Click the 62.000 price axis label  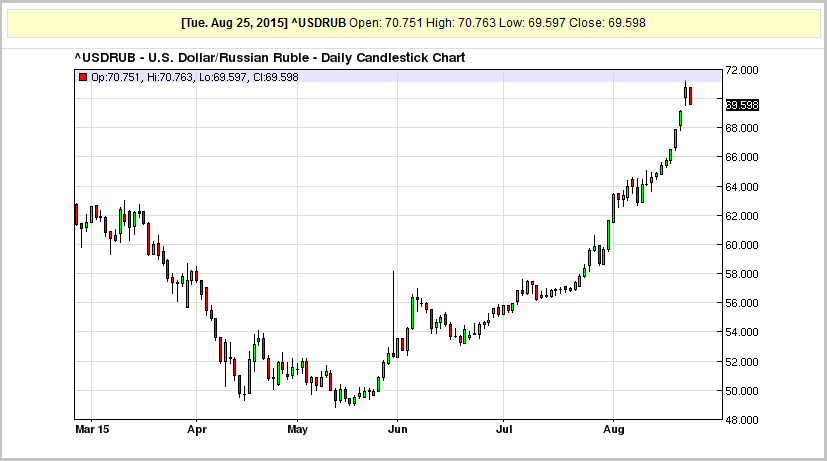pos(742,216)
